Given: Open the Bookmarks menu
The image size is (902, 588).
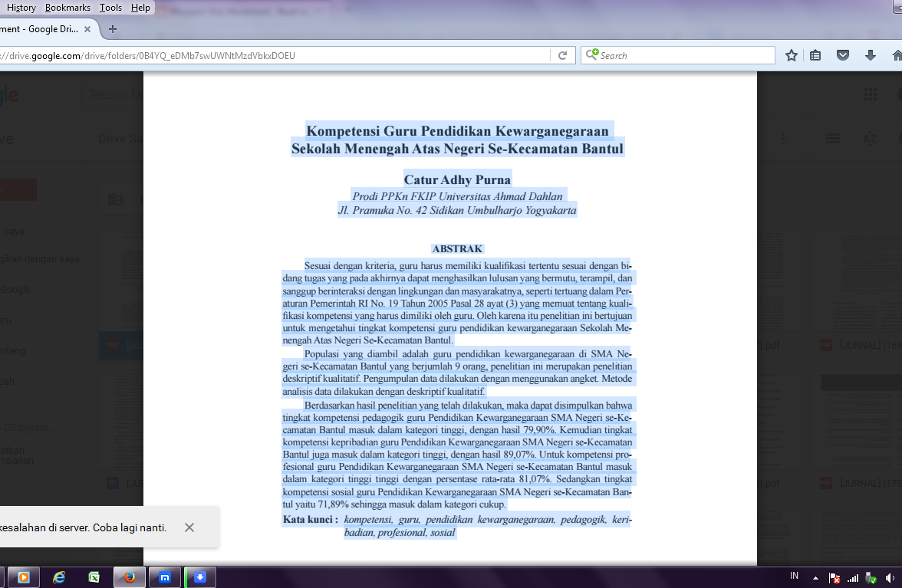Looking at the screenshot, I should tap(67, 8).
